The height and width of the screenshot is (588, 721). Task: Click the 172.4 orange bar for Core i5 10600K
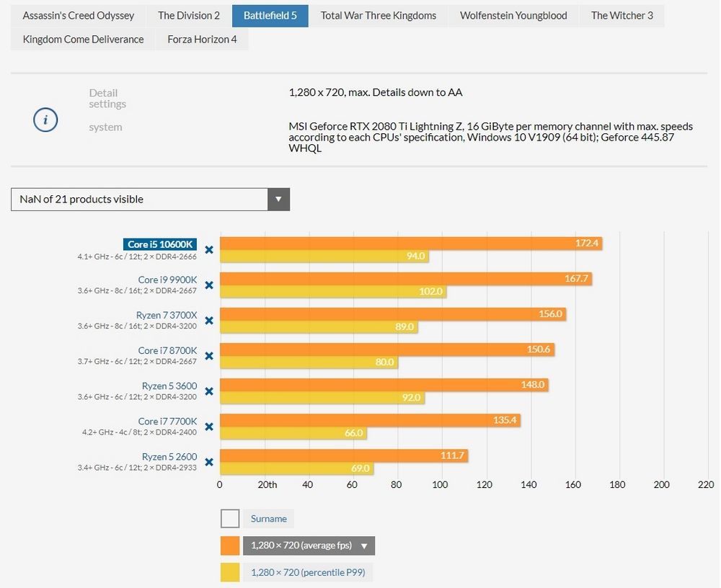(x=410, y=244)
